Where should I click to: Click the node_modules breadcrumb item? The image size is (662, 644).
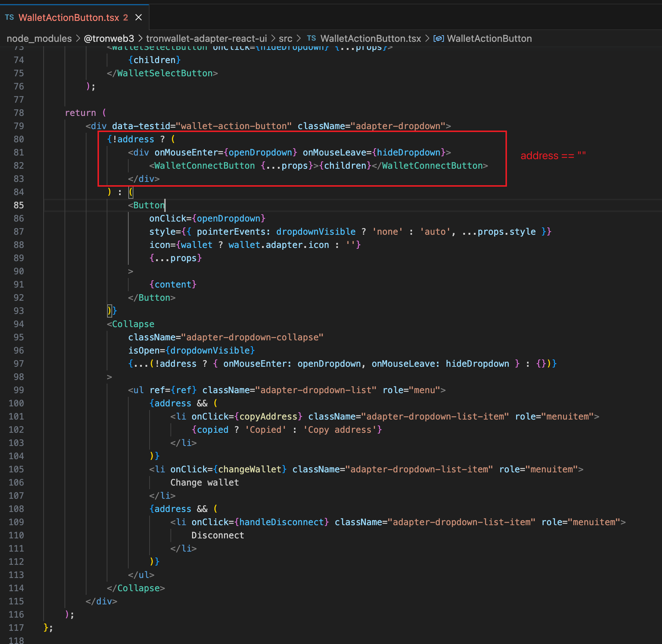(x=39, y=39)
